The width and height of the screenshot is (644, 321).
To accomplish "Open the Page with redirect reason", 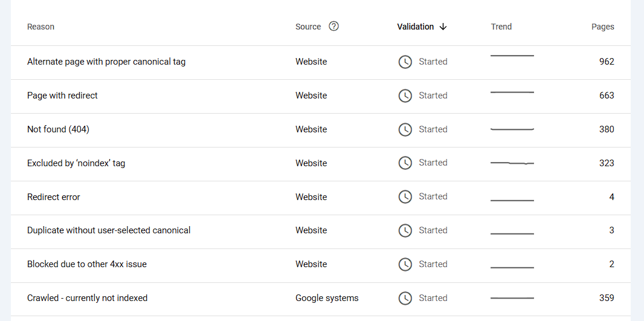I will point(62,96).
